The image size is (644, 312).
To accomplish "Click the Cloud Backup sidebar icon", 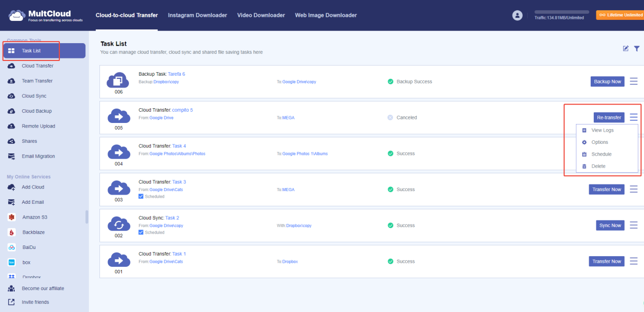I will click(x=11, y=111).
